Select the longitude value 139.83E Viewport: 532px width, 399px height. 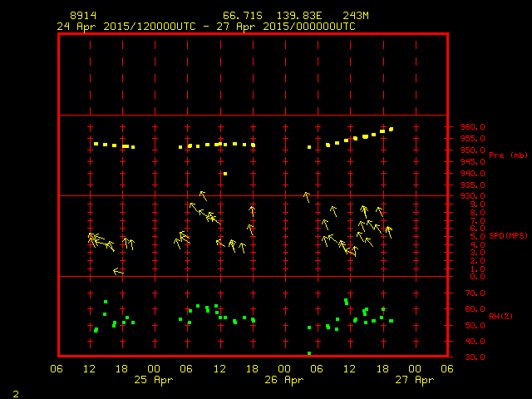(x=299, y=16)
